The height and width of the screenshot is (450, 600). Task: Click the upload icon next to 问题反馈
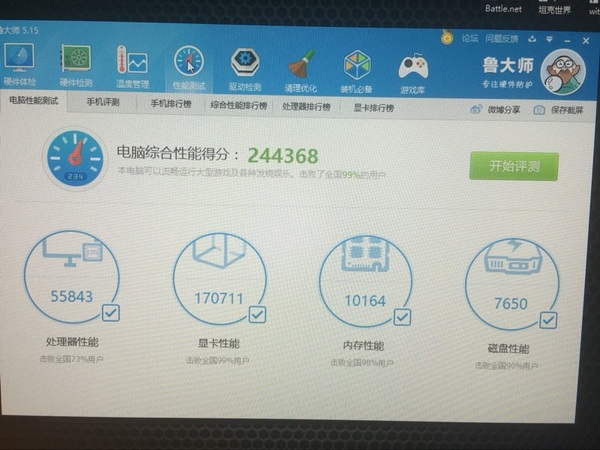[532, 39]
